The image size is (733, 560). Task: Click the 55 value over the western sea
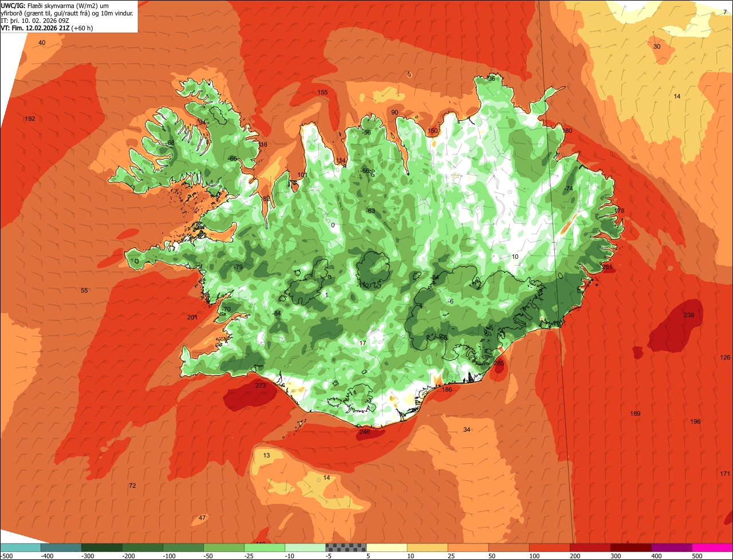coord(84,290)
